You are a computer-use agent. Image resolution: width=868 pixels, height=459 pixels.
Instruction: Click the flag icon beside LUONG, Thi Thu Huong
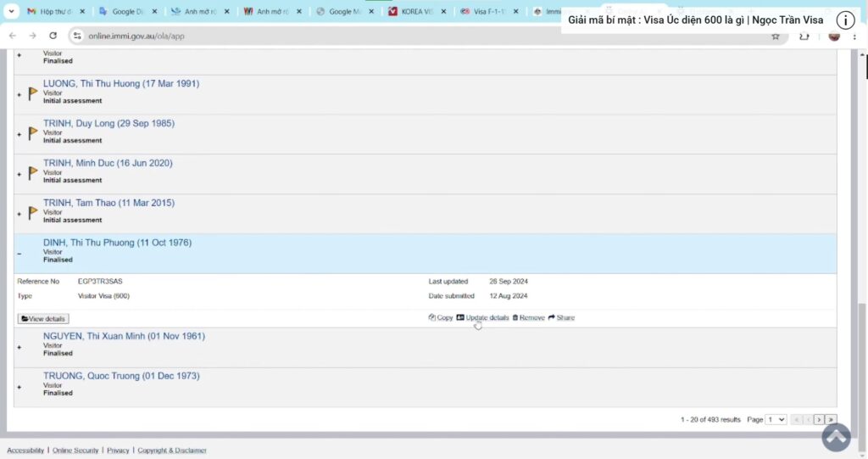pos(33,93)
